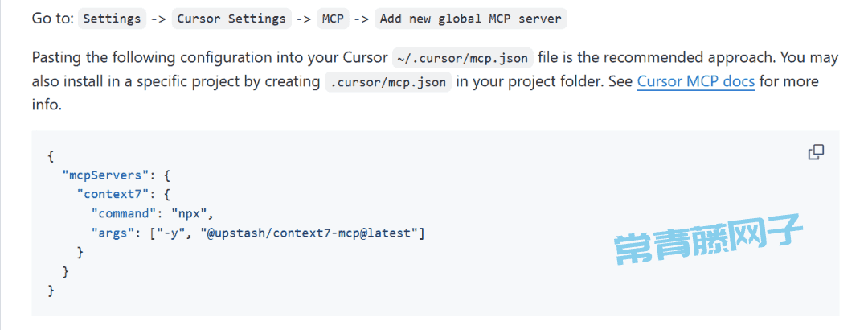Click the word 'info.' ending the paragraph

click(x=47, y=105)
